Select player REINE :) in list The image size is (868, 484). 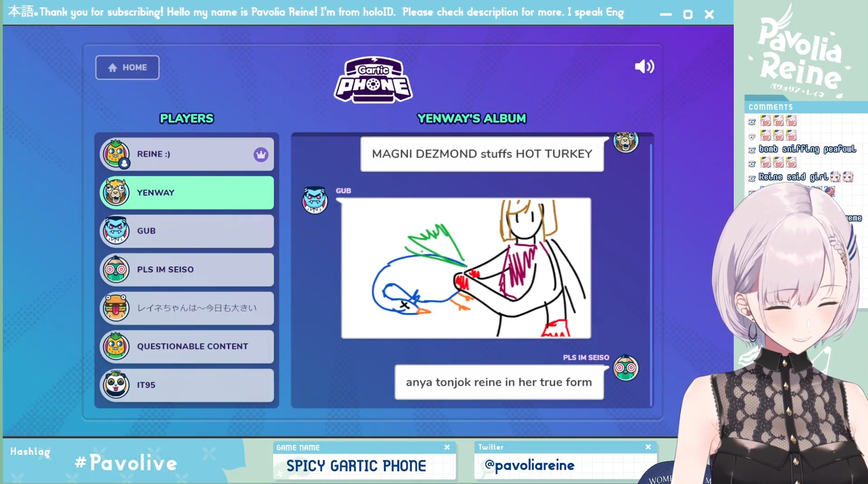click(x=187, y=154)
